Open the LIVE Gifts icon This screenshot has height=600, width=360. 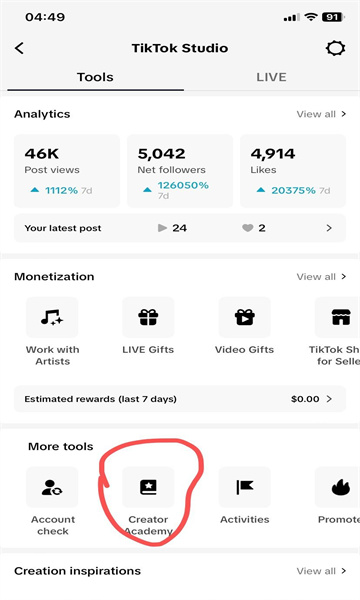click(x=148, y=317)
